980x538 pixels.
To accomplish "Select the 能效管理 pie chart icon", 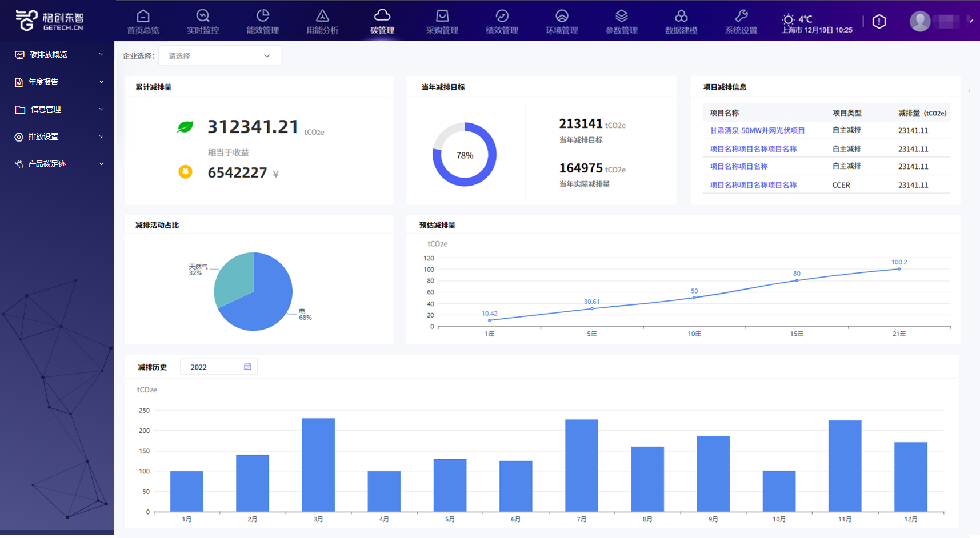I will pyautogui.click(x=263, y=16).
